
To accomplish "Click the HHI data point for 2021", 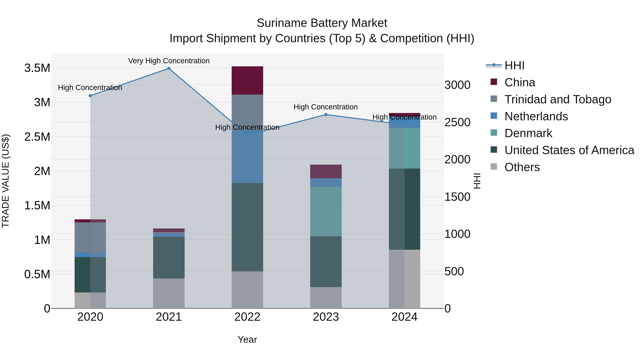I will click(169, 68).
